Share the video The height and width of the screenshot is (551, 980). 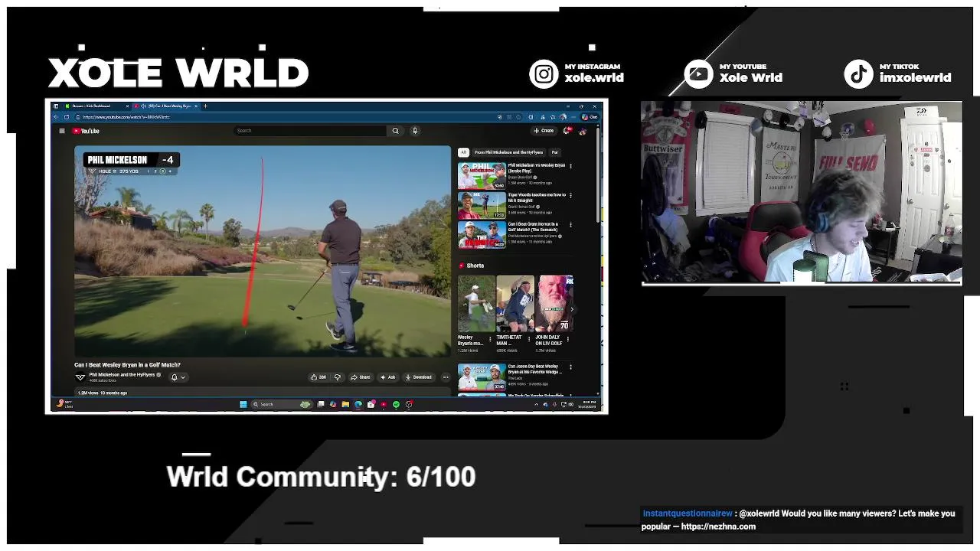tap(361, 377)
